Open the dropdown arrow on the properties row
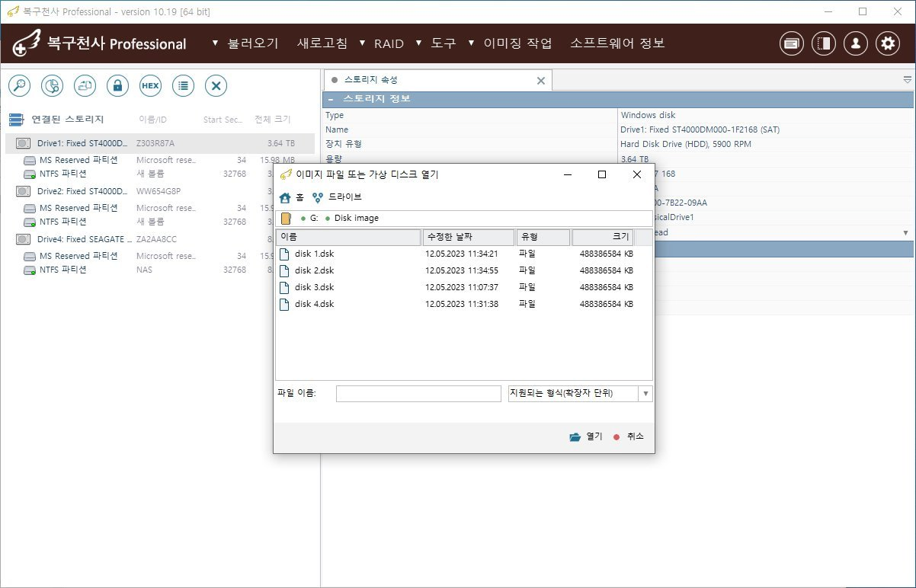 tap(905, 232)
